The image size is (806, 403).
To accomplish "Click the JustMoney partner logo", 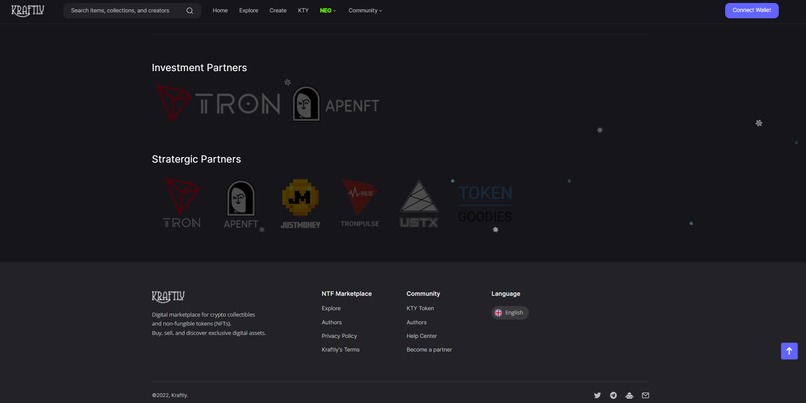I will point(300,204).
